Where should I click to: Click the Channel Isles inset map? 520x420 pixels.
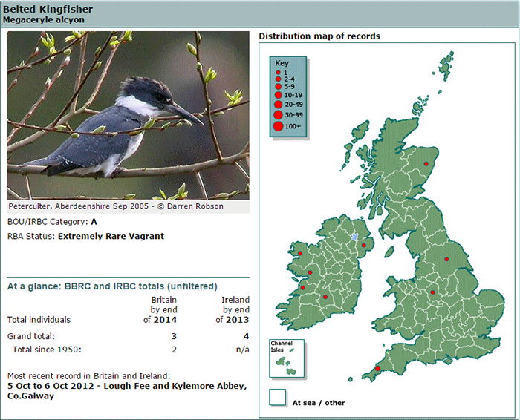[x=287, y=358]
